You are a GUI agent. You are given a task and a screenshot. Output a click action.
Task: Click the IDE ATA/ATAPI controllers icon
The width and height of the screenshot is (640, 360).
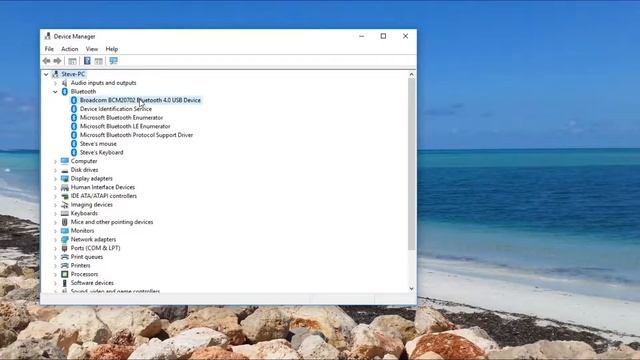click(64, 196)
